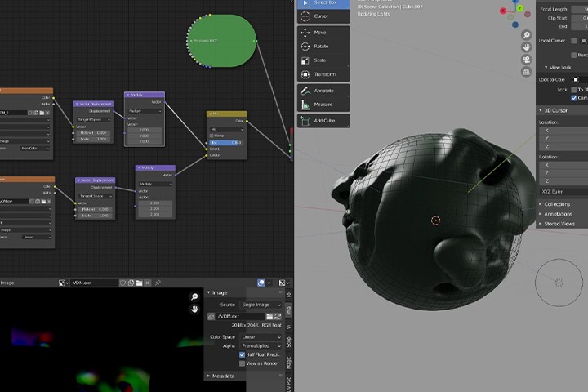Image resolution: width=588 pixels, height=392 pixels.
Task: Toggle Clamp checkbox on Mix node
Action: pyautogui.click(x=212, y=136)
